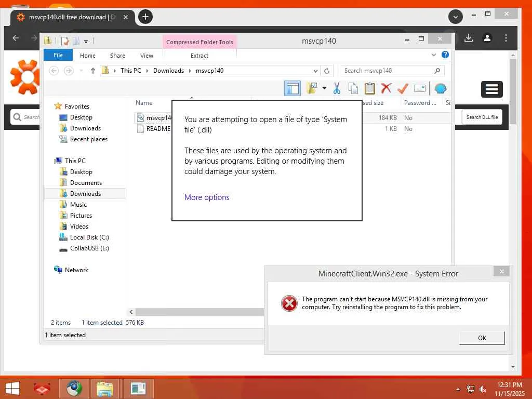Click New folder icon in quick access toolbar

76,41
